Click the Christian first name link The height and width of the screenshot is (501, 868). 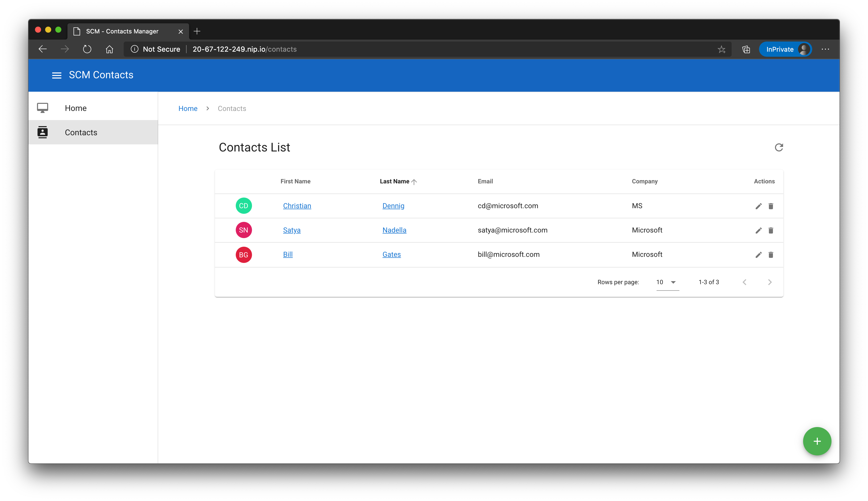point(297,206)
